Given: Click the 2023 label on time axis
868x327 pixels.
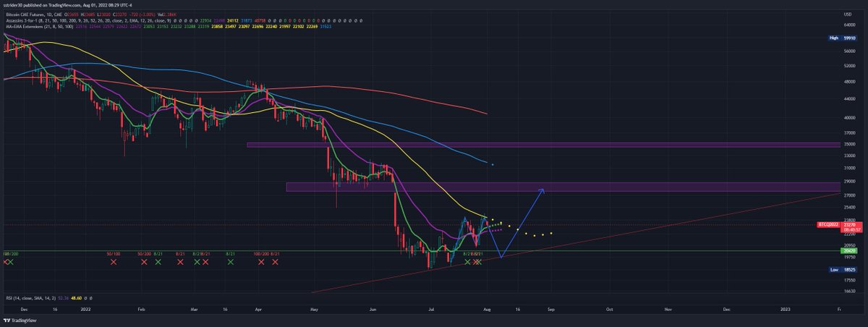Looking at the screenshot, I should click(x=786, y=308).
